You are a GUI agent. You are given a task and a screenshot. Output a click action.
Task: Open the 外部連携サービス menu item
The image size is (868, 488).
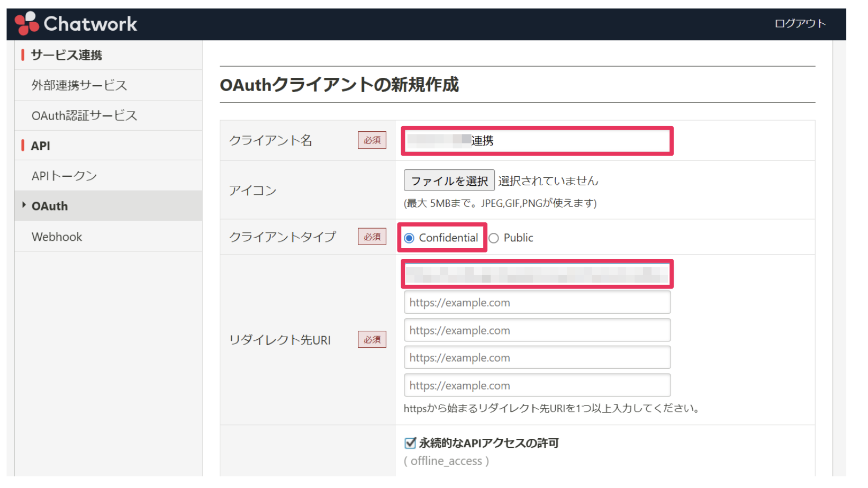(108, 85)
